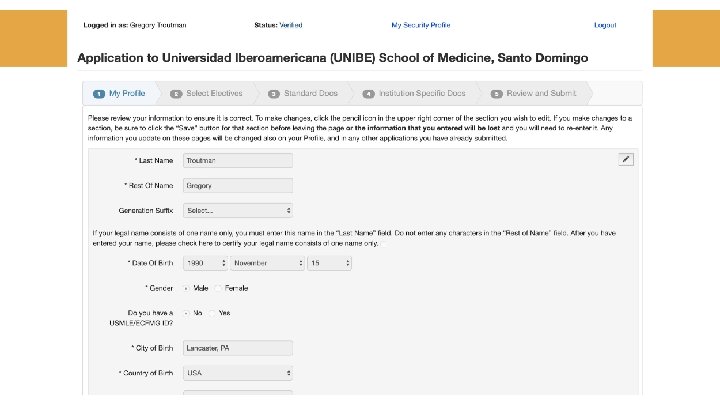This screenshot has height=405, width=720.
Task: Open Institution Specific Docs step
Action: [414, 93]
